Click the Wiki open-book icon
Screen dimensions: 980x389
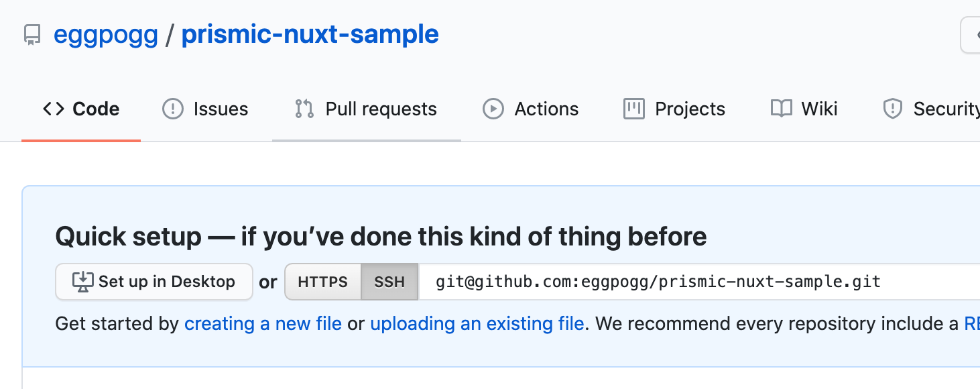782,109
